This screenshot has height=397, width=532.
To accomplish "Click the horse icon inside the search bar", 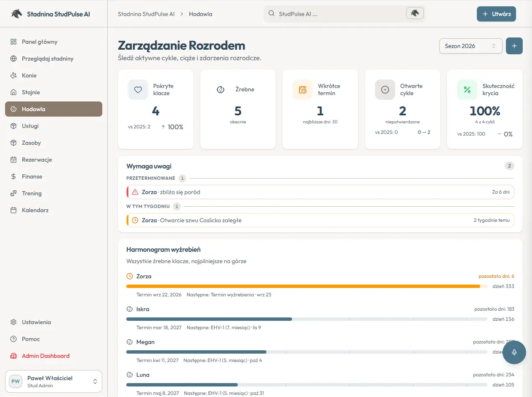I will click(x=415, y=13).
